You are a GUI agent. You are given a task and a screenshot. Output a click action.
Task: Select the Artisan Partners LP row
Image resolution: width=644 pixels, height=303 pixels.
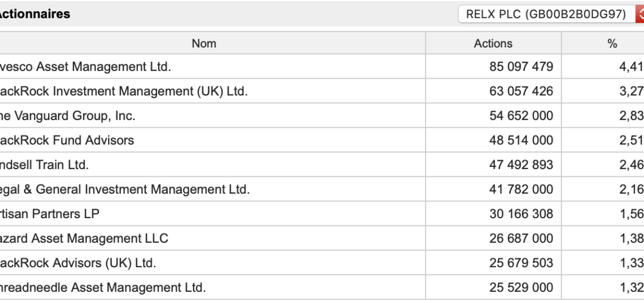322,213
